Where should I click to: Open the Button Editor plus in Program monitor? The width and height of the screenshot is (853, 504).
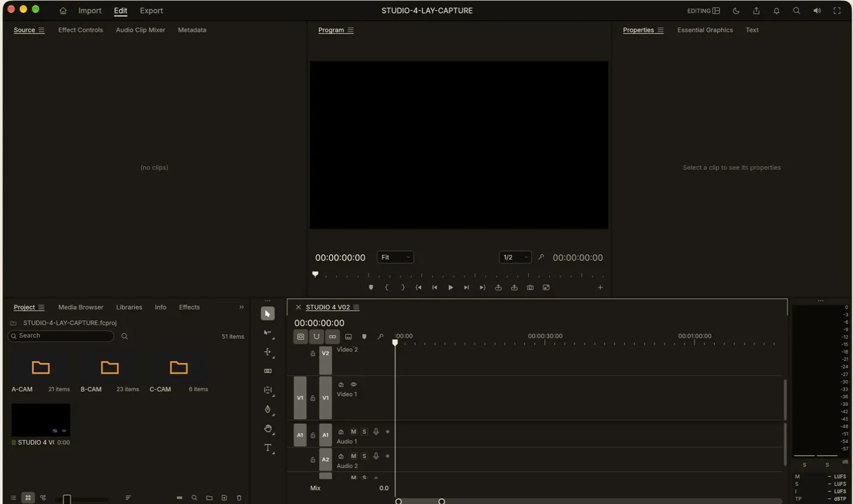tap(600, 287)
